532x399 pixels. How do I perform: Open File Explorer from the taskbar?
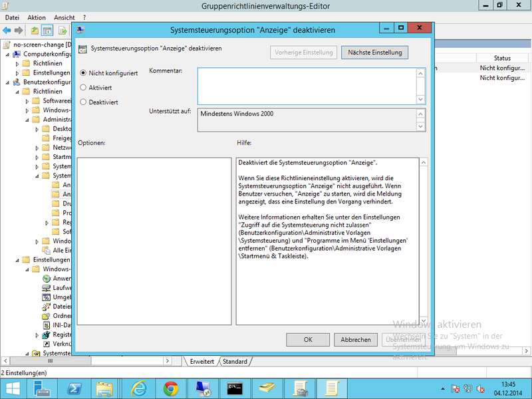point(105,388)
